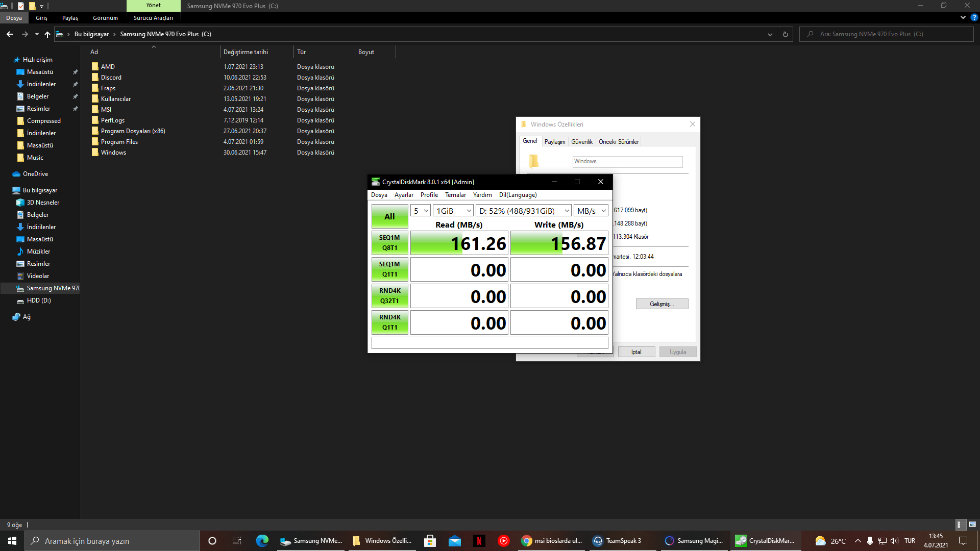
Task: Open Microsoft Store from taskbar
Action: tap(430, 541)
